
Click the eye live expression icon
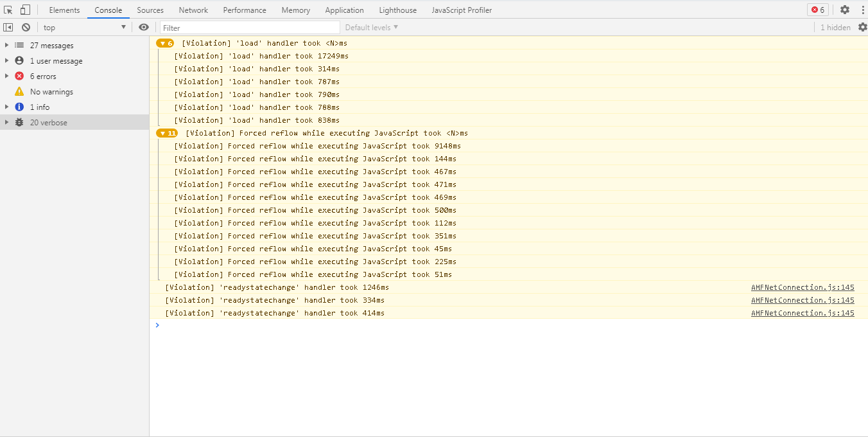(144, 27)
